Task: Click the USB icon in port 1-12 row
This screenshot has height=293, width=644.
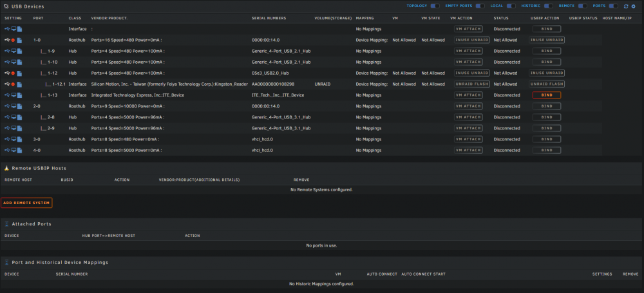Action: click(x=7, y=73)
